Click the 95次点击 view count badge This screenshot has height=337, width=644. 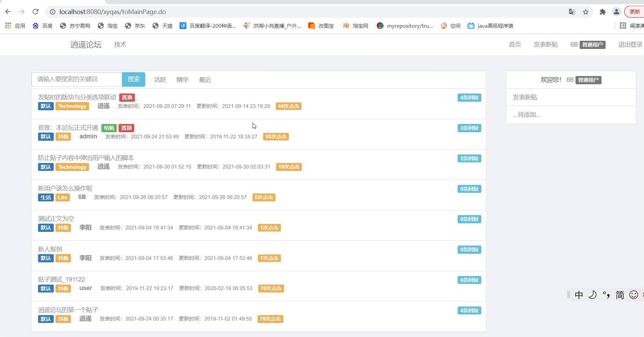[276, 137]
